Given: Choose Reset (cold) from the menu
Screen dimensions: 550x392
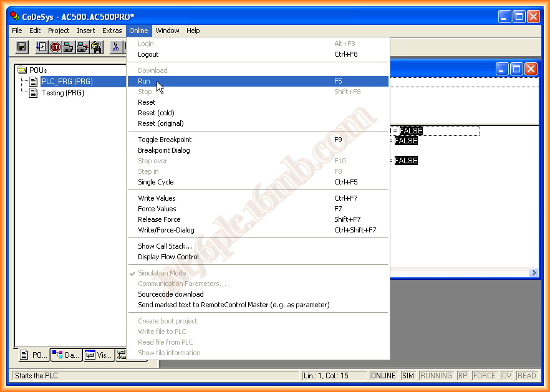Looking at the screenshot, I should tap(157, 113).
